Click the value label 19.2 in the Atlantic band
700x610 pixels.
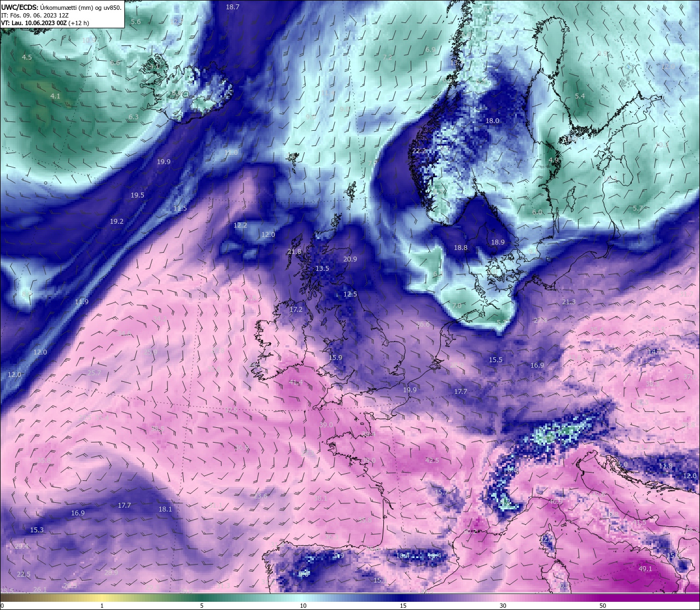[116, 222]
